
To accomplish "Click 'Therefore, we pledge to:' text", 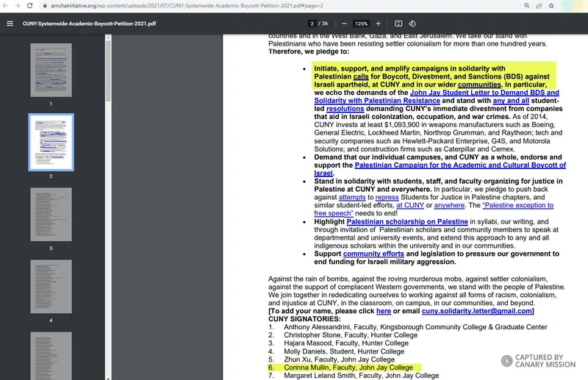I will click(309, 51).
